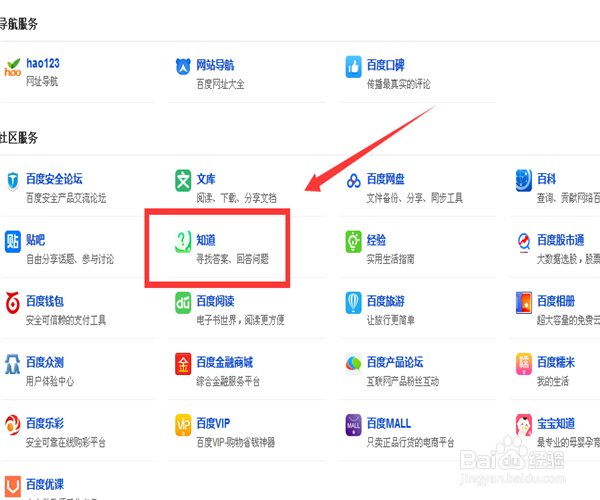Click the 百度网盘 cloud icon
The width and height of the screenshot is (600, 500).
353,181
